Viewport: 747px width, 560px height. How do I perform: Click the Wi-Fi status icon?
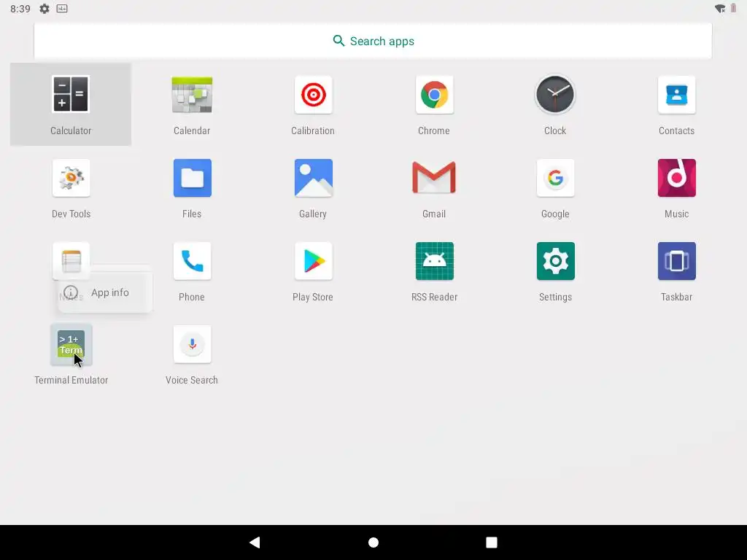tap(720, 9)
